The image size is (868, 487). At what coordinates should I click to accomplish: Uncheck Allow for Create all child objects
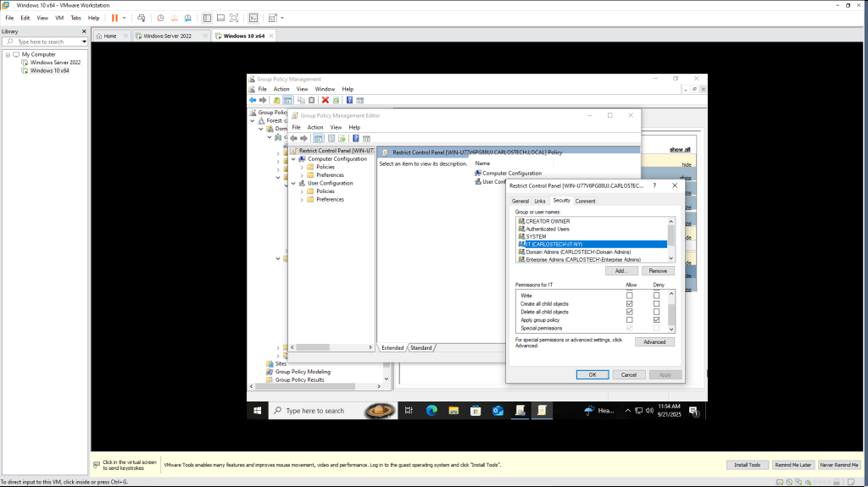coord(630,303)
